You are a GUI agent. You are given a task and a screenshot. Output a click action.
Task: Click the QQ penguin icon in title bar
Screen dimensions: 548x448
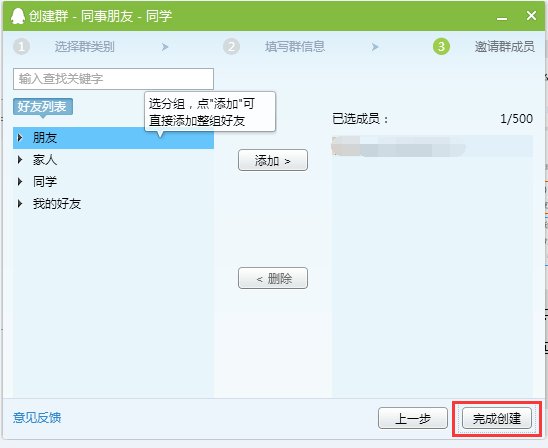click(17, 16)
